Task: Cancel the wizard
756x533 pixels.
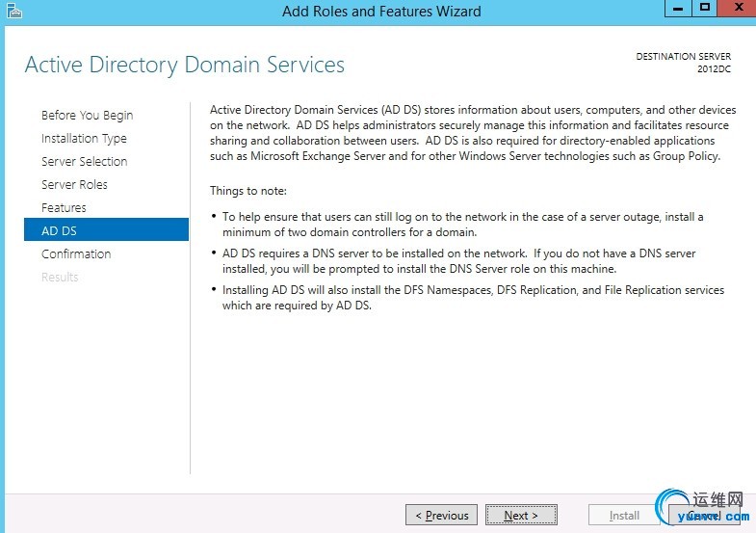Action: 702,516
